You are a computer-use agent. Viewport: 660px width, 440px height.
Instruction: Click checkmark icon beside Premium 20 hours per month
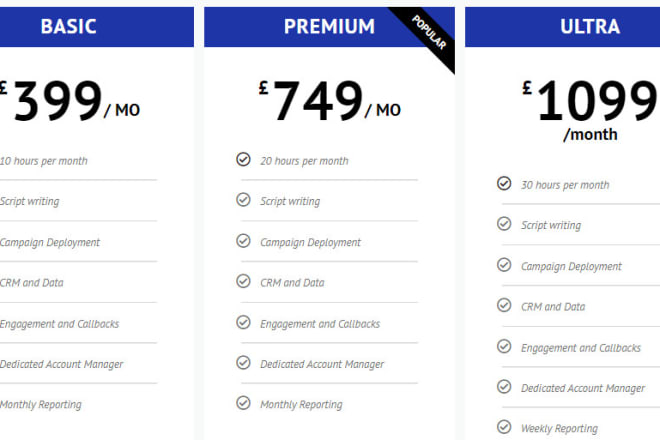point(243,159)
